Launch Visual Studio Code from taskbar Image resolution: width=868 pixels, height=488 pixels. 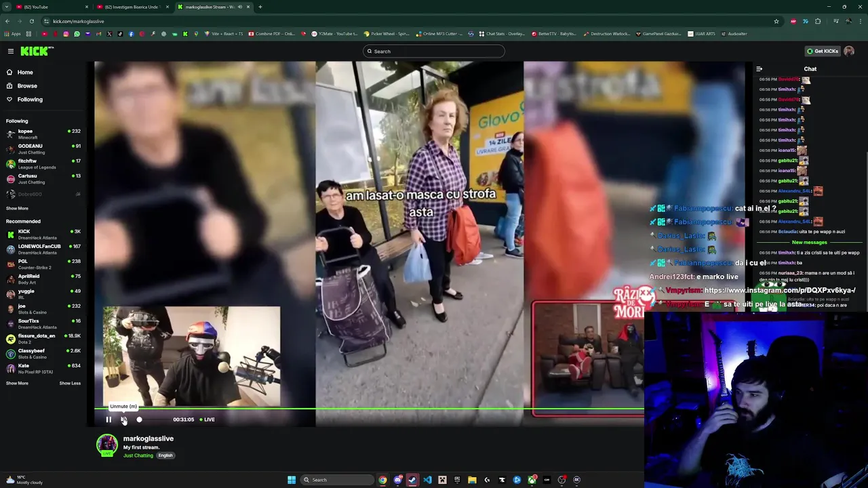(427, 480)
